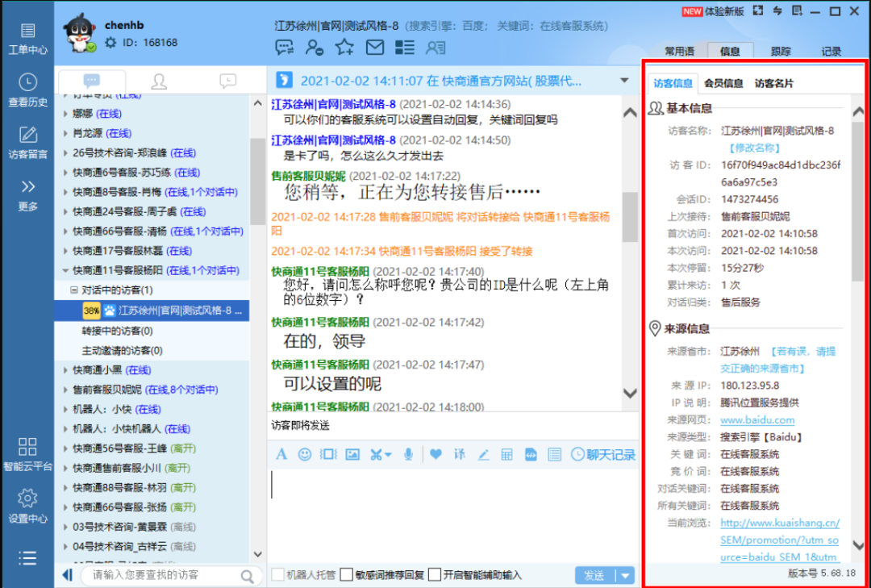Expand 快商通小黑 tree node
The height and width of the screenshot is (588, 871).
(x=66, y=370)
